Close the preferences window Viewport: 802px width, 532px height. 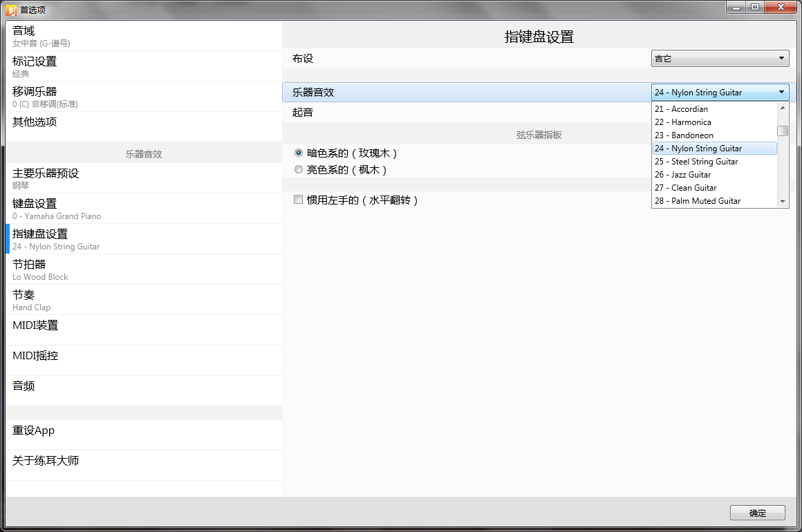(781, 7)
